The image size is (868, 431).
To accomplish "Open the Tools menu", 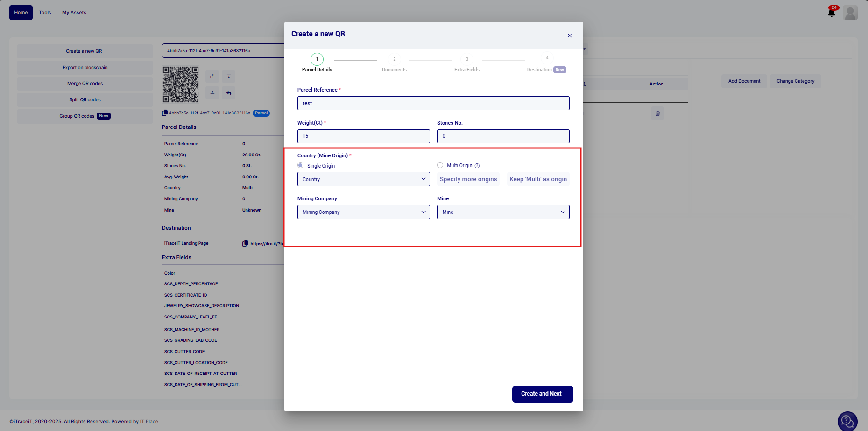I will [x=45, y=13].
